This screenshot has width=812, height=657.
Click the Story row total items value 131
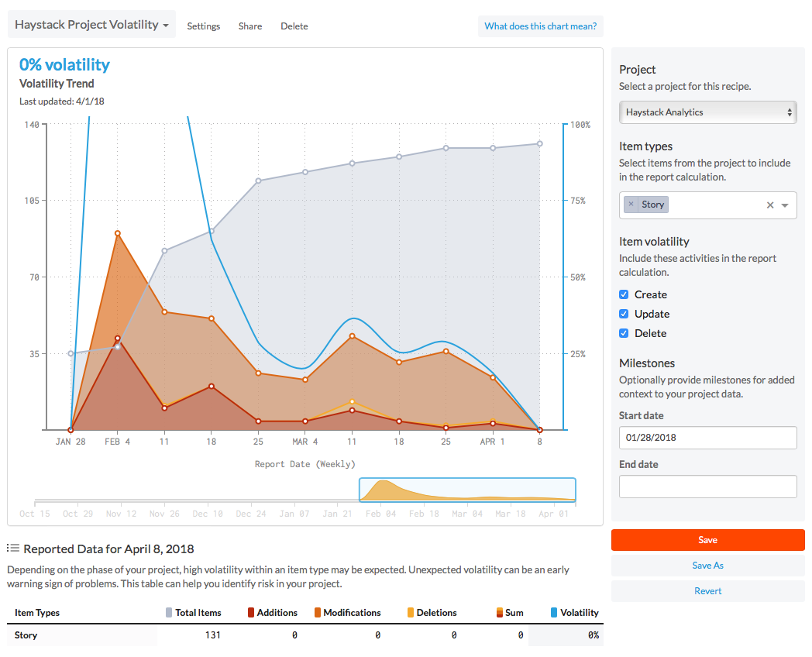coord(213,635)
